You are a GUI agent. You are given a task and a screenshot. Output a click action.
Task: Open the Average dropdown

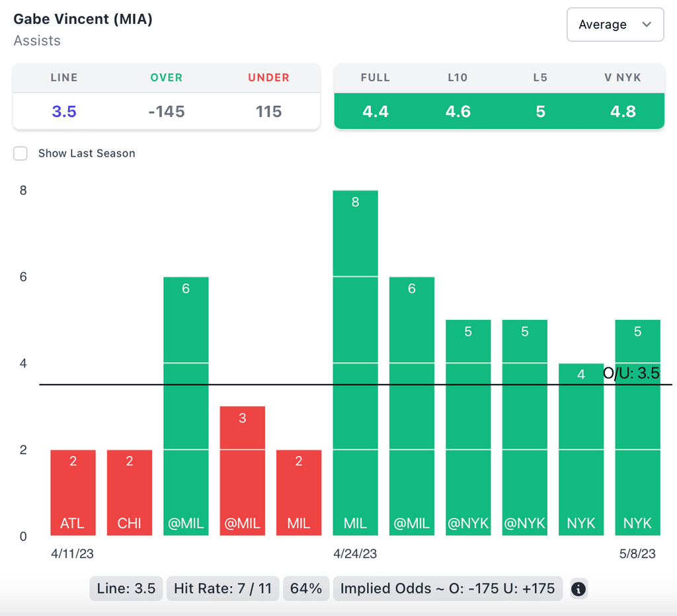[x=615, y=24]
